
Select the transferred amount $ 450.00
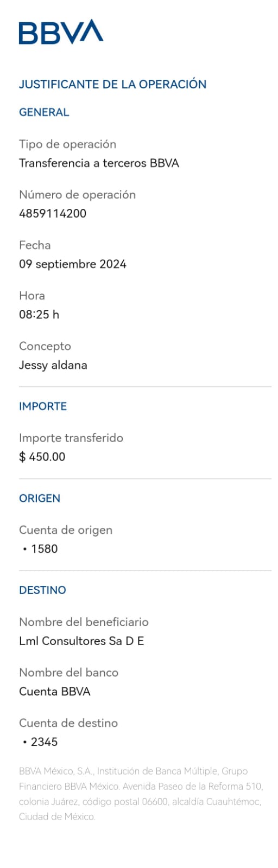pyautogui.click(x=42, y=457)
